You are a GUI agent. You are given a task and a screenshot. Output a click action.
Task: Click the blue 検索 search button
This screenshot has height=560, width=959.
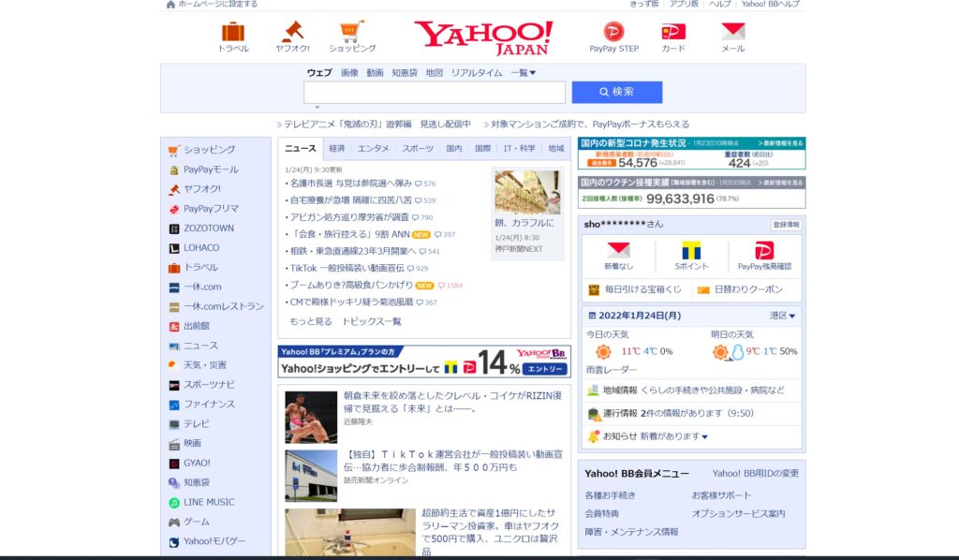616,93
